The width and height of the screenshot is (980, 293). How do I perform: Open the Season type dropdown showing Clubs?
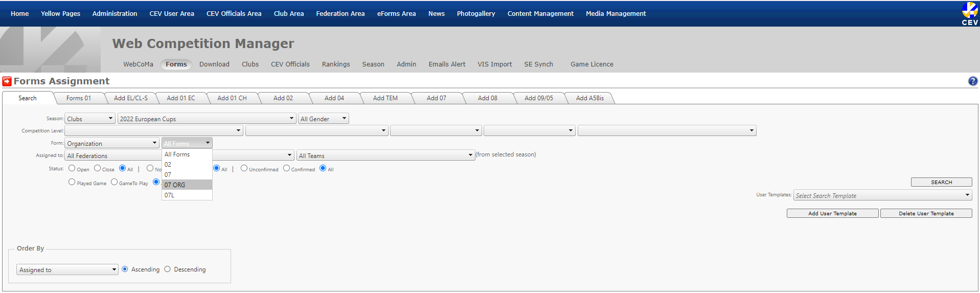pos(90,119)
